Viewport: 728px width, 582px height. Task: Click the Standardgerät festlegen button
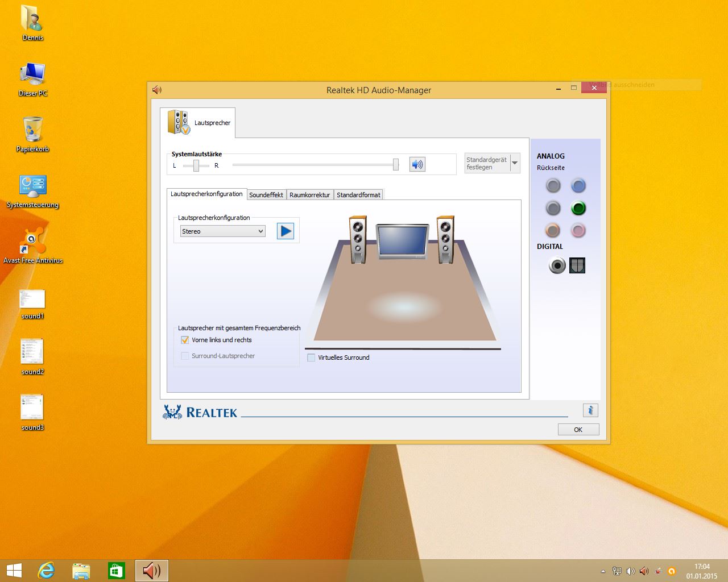point(487,163)
